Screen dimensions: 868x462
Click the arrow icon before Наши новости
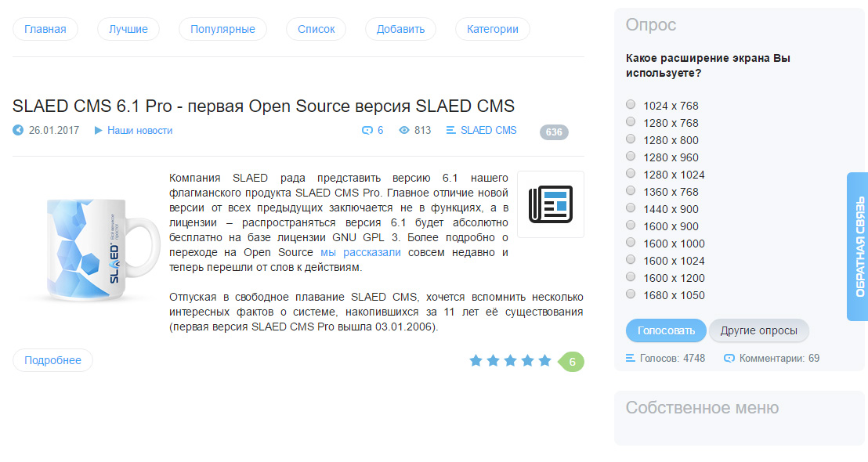(x=98, y=131)
